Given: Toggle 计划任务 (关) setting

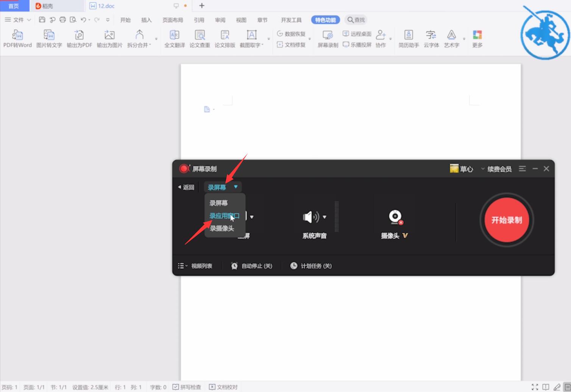Looking at the screenshot, I should point(311,266).
